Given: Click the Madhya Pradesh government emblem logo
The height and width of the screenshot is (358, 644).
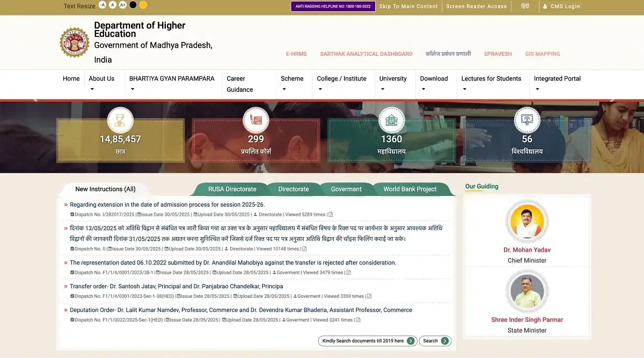Looking at the screenshot, I should coord(75,42).
